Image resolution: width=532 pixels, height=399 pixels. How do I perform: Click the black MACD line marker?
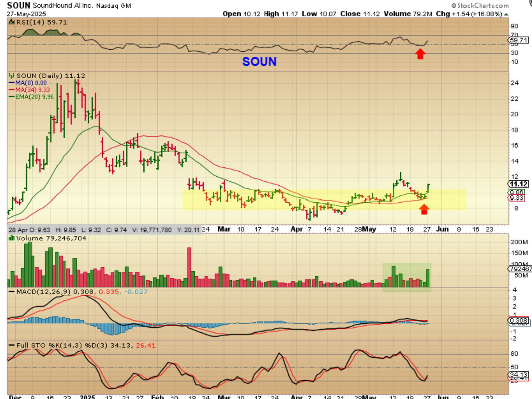[x=11, y=292]
